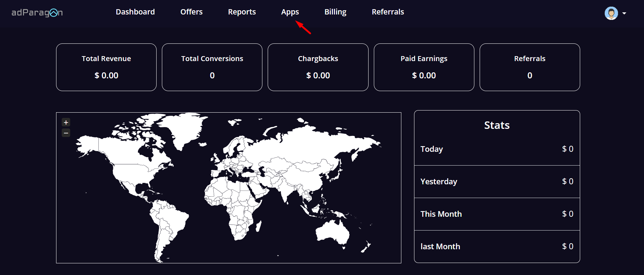Expand the account dropdown arrow
Image resolution: width=644 pixels, height=275 pixels.
point(624,13)
